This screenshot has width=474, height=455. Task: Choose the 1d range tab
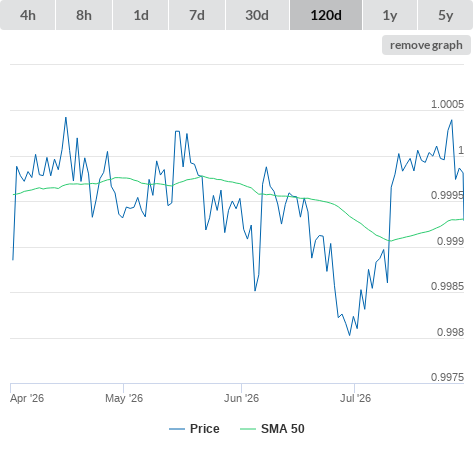[141, 15]
